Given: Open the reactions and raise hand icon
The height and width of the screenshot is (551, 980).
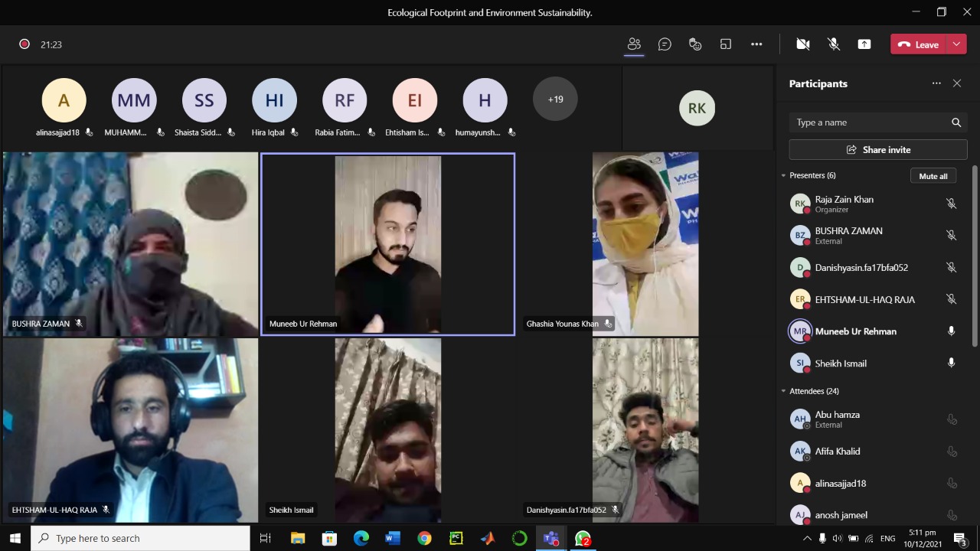Looking at the screenshot, I should pyautogui.click(x=695, y=44).
